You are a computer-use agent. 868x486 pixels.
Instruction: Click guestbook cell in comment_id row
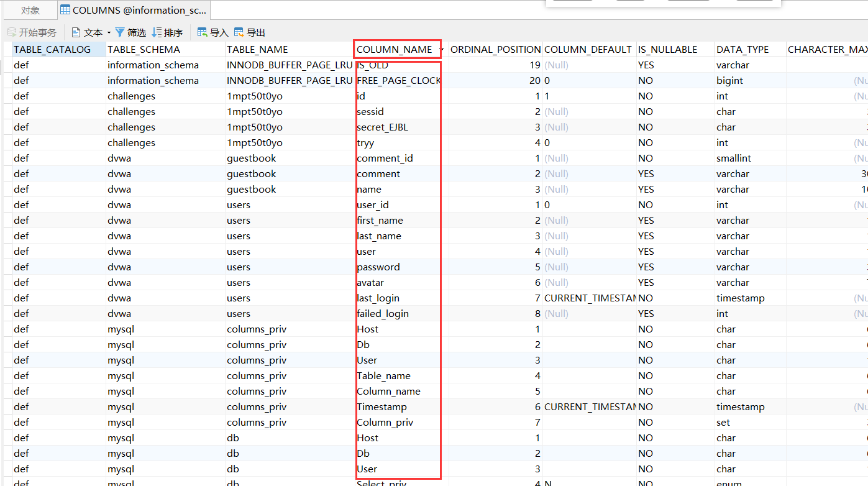tap(290, 158)
